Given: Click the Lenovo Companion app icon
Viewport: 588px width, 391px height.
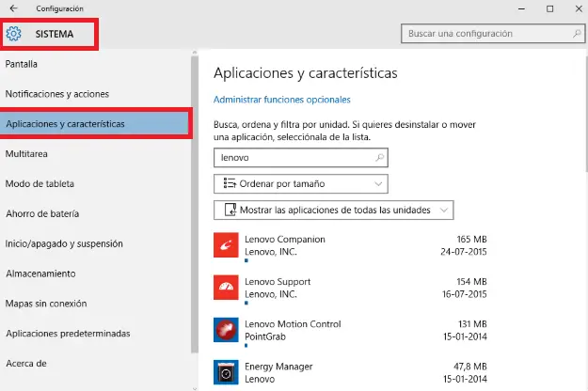Looking at the screenshot, I should [x=226, y=245].
